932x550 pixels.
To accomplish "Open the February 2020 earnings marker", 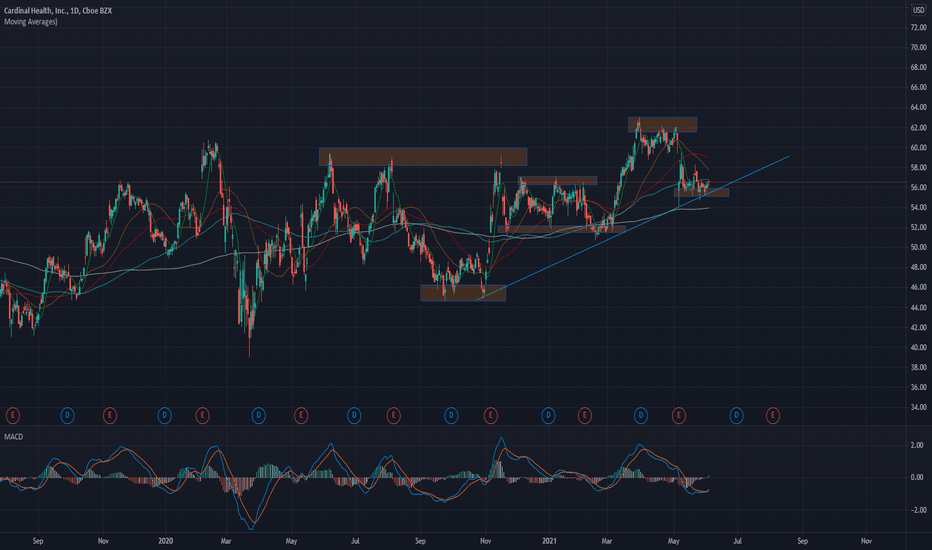I will pyautogui.click(x=202, y=415).
